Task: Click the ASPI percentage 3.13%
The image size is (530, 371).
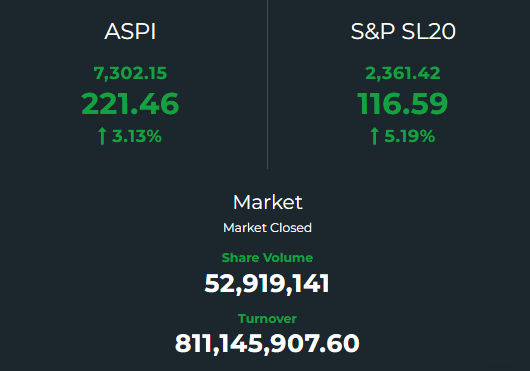Action: coord(137,136)
